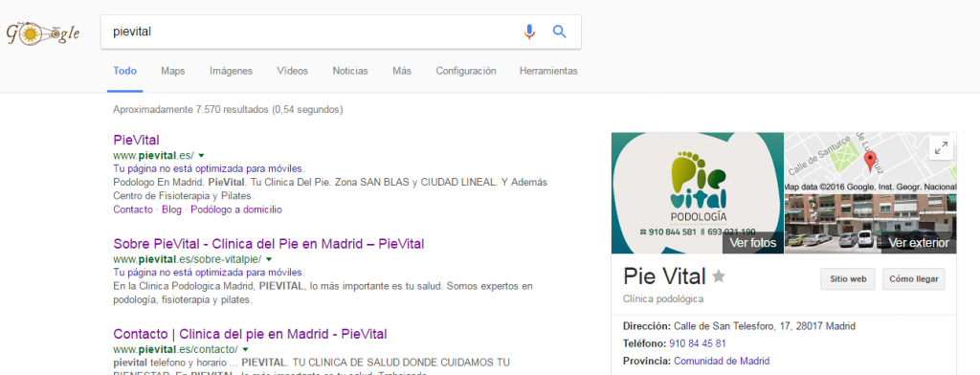Screen dimensions: 980x375
Task: Click the Google doodle logo
Action: tap(43, 33)
